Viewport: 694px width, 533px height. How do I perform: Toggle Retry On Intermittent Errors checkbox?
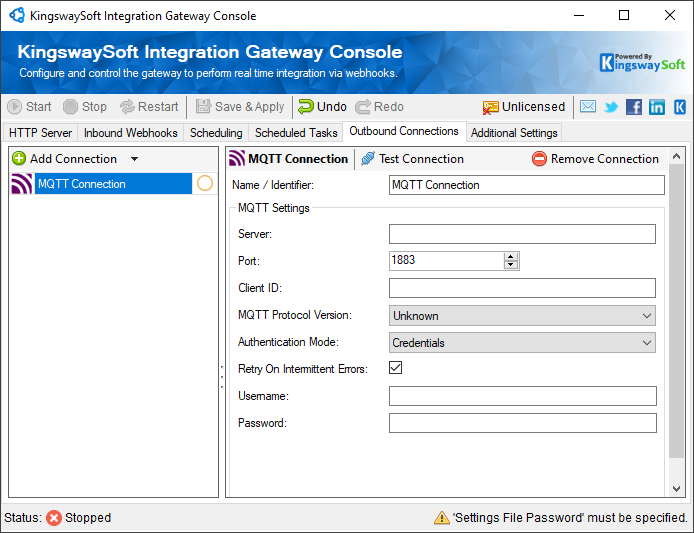pyautogui.click(x=396, y=368)
